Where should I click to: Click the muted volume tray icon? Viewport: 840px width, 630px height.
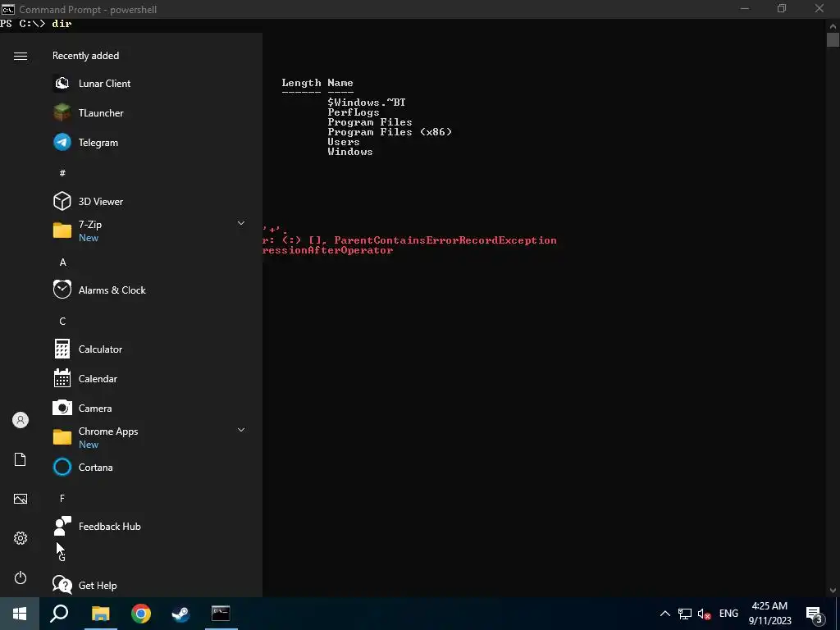pyautogui.click(x=704, y=614)
